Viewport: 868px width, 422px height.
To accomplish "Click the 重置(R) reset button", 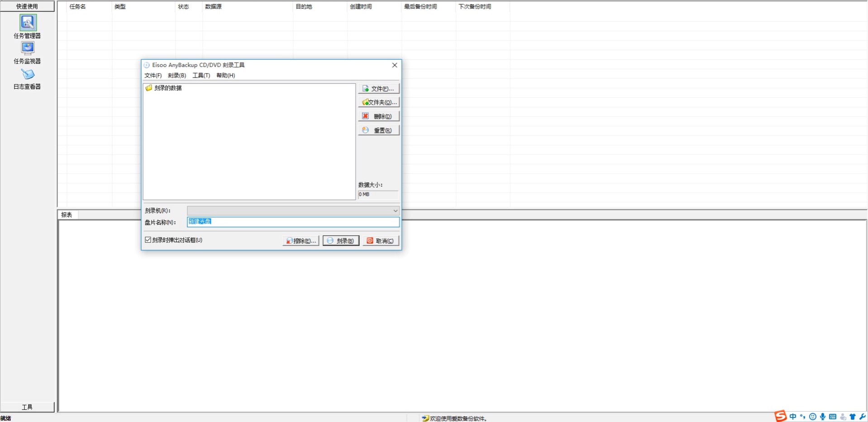I will [379, 130].
